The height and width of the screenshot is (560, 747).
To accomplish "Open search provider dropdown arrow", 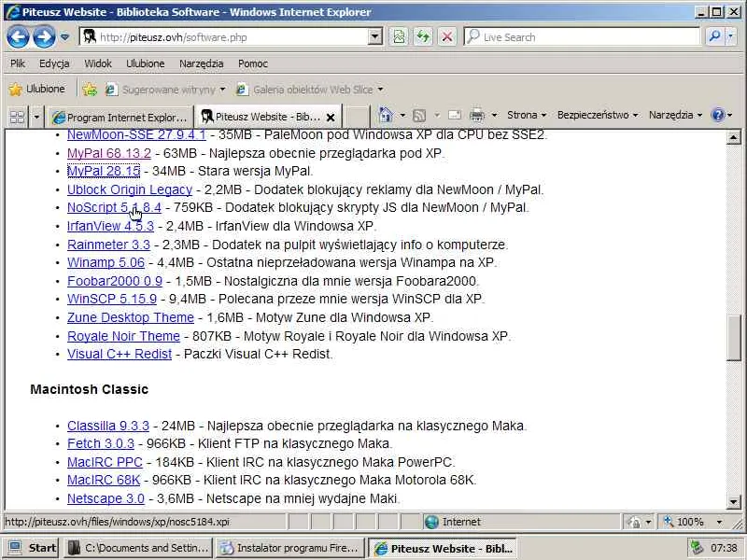I will point(730,36).
